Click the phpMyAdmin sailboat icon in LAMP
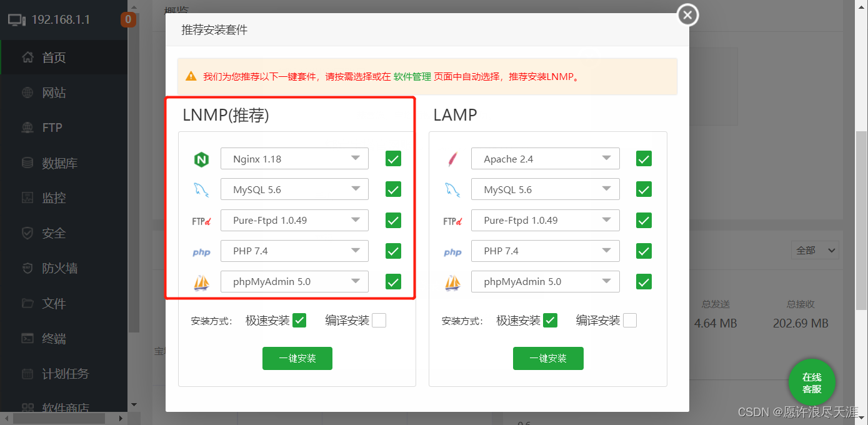The height and width of the screenshot is (425, 868). 452,282
